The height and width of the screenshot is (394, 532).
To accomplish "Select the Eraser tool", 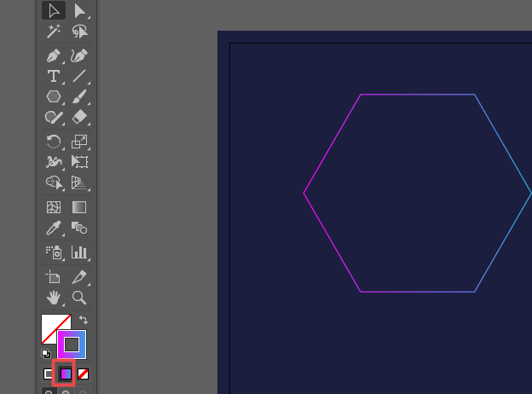I will [x=79, y=118].
